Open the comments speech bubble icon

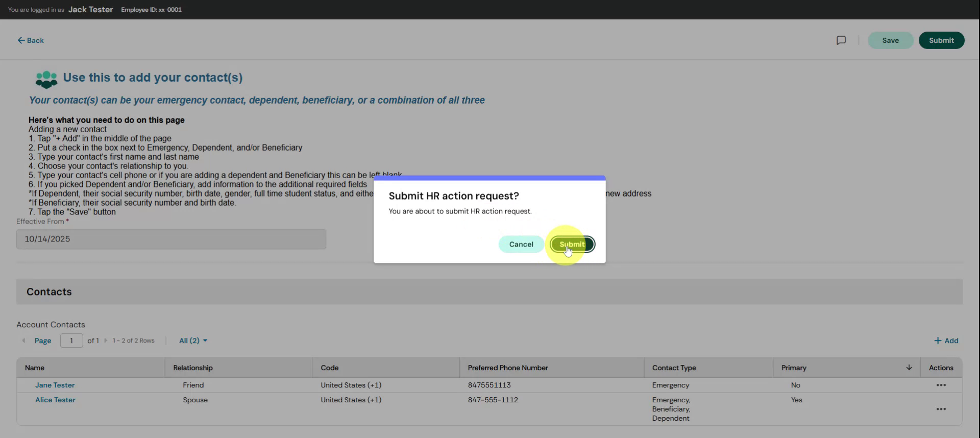(x=841, y=40)
